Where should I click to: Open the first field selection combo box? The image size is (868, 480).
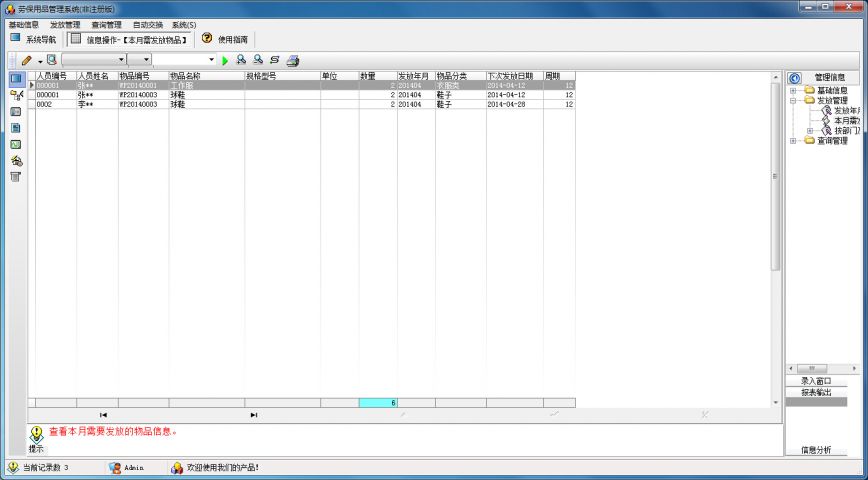[x=121, y=60]
